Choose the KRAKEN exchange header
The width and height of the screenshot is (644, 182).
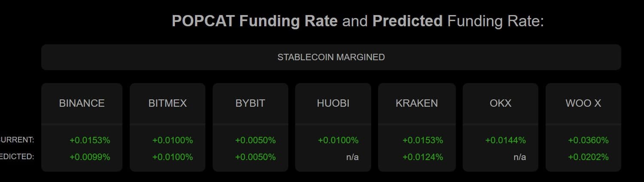pos(417,103)
